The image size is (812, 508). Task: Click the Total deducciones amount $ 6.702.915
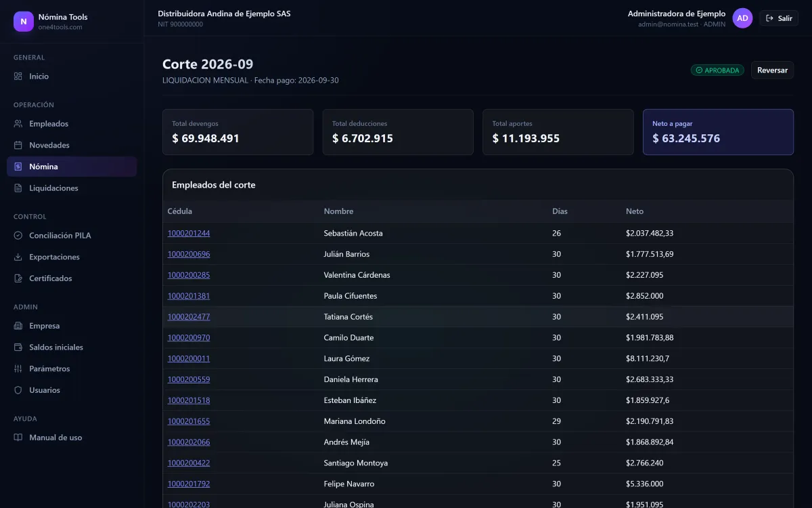(x=363, y=139)
